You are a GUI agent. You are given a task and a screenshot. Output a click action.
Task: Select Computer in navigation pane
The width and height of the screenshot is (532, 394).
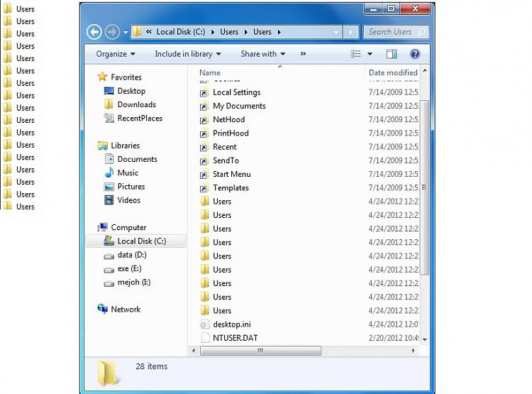point(128,227)
